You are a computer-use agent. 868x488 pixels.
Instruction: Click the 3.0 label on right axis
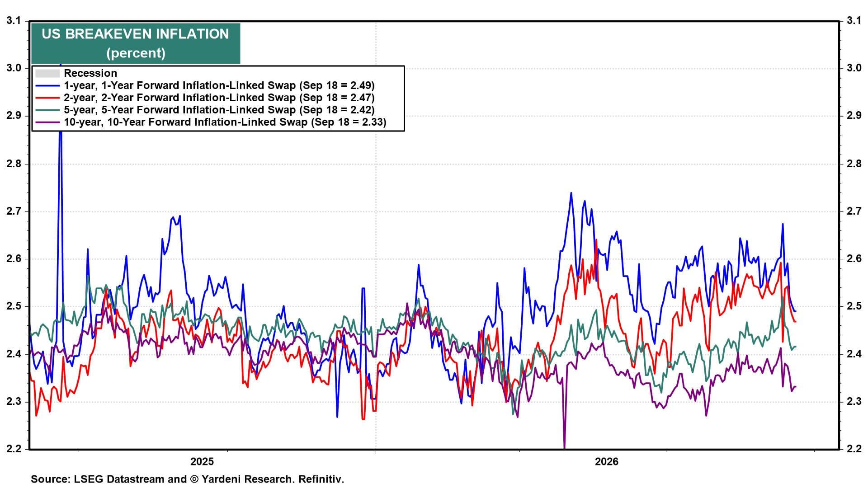click(x=854, y=68)
